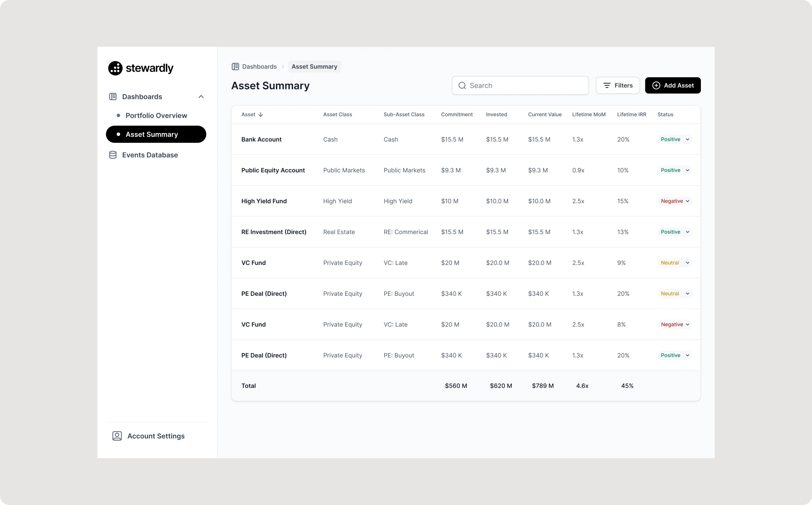Click the Filters lines icon
This screenshot has width=812, height=505.
[x=607, y=86]
